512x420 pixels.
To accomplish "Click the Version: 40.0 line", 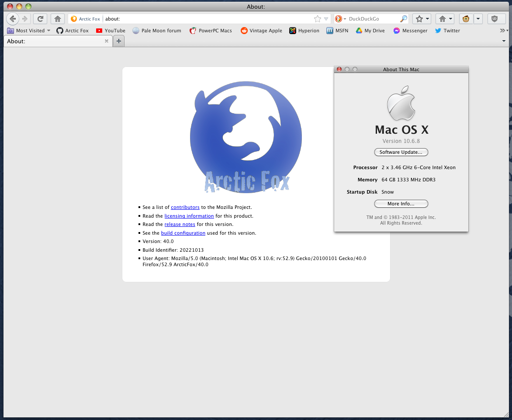I will (158, 241).
